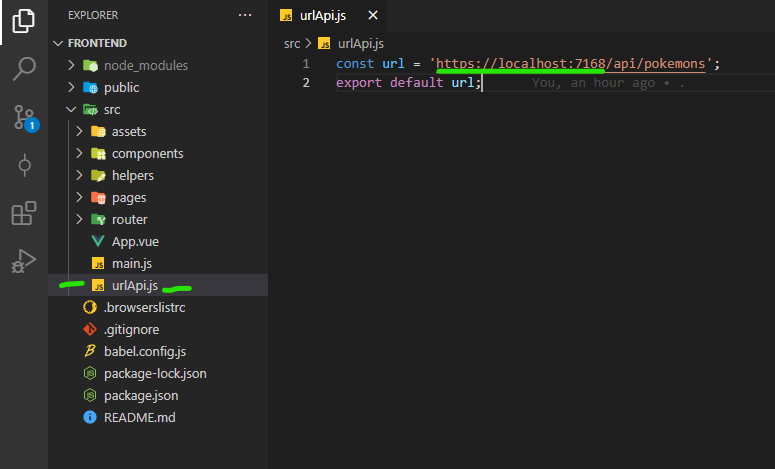Expand the public folder chevron
The width and height of the screenshot is (775, 469).
tap(71, 87)
